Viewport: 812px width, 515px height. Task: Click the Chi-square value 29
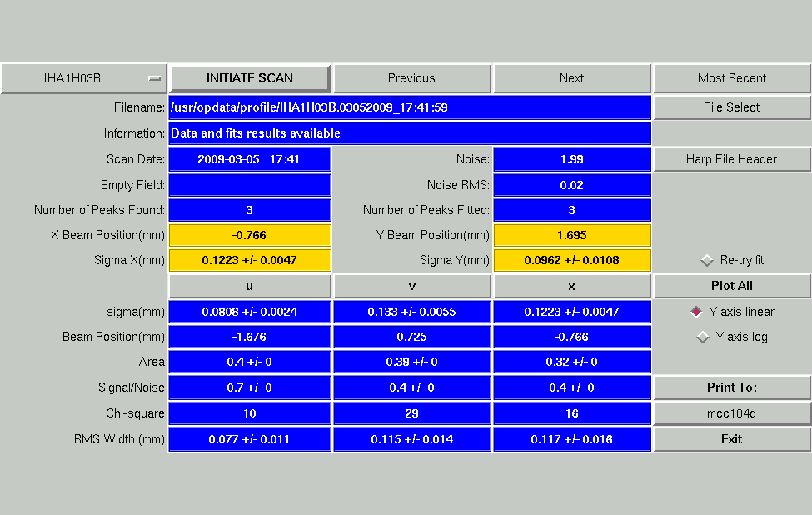coord(411,413)
